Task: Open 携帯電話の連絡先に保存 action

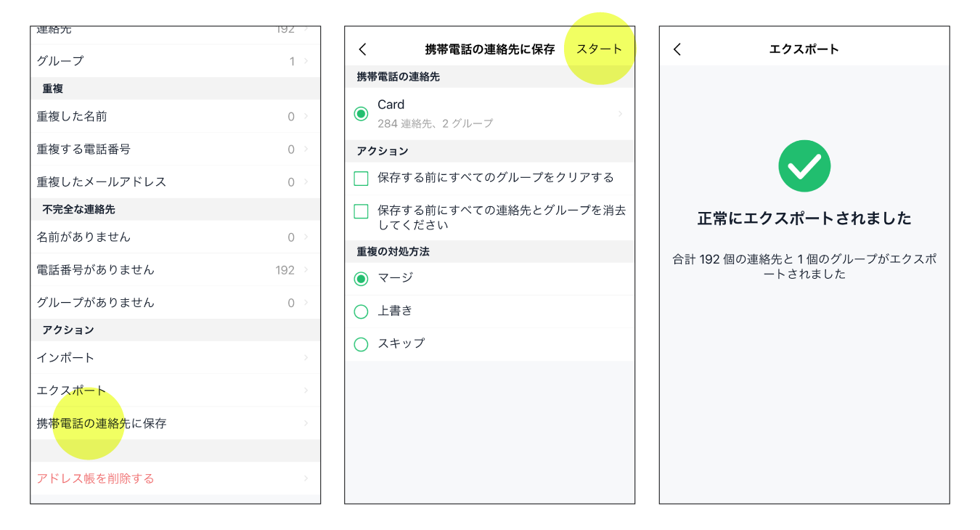Action: (x=174, y=423)
